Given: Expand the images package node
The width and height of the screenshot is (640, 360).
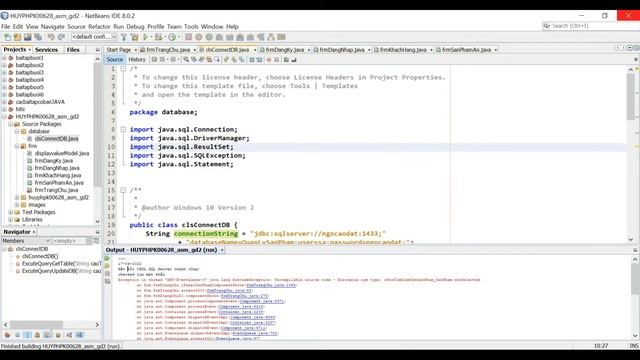Looking at the screenshot, I should coord(17,205).
